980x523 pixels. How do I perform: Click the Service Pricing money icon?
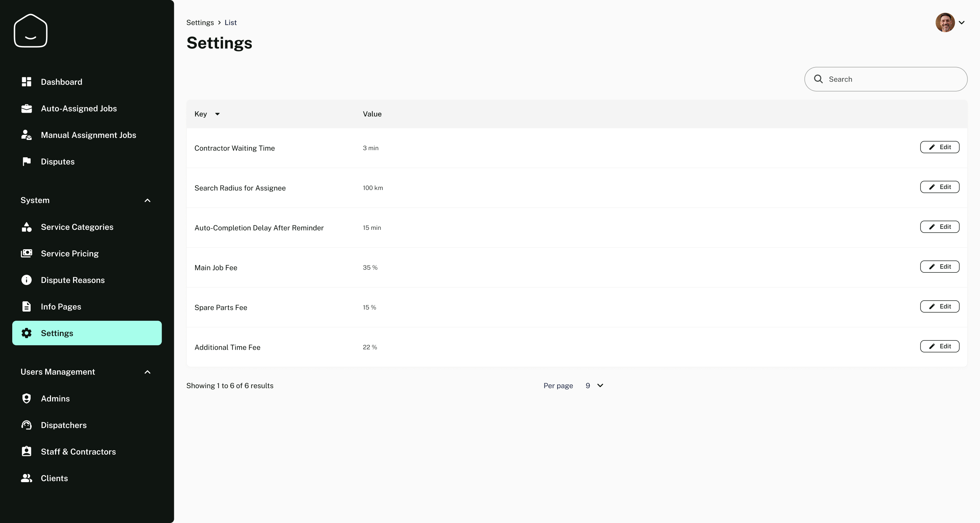[26, 254]
